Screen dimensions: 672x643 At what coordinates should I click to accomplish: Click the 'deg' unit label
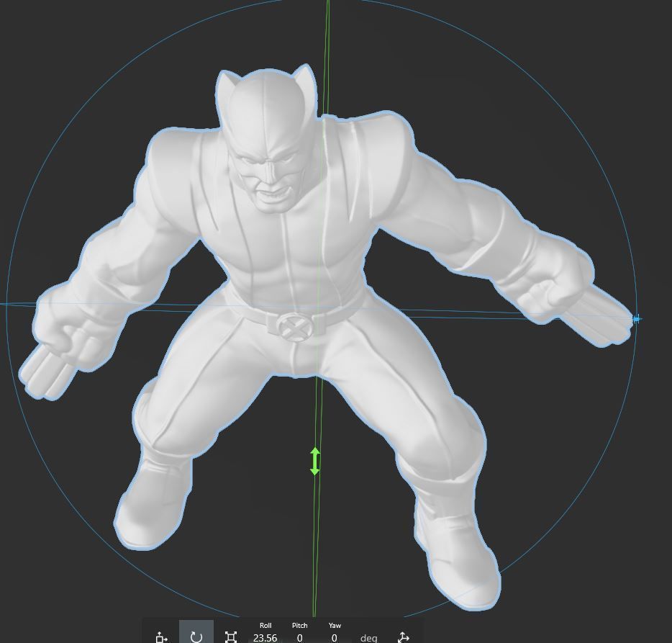tap(368, 638)
